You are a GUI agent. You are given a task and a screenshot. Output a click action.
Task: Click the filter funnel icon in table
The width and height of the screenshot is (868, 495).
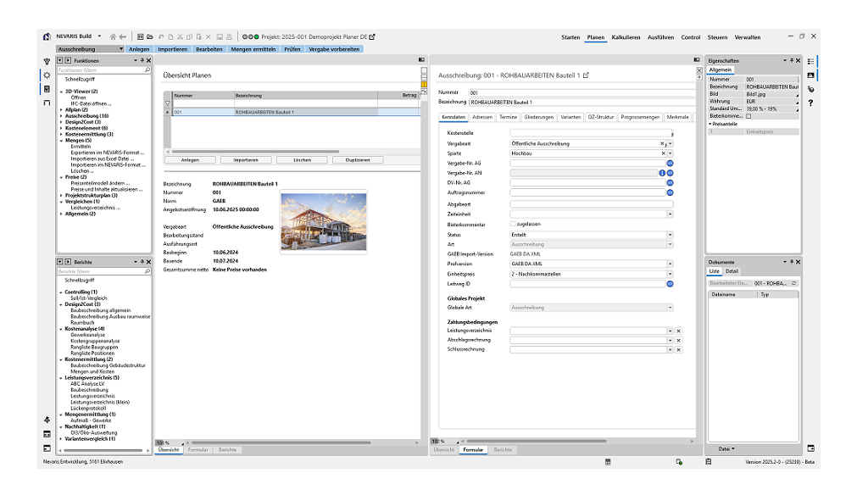coord(167,103)
